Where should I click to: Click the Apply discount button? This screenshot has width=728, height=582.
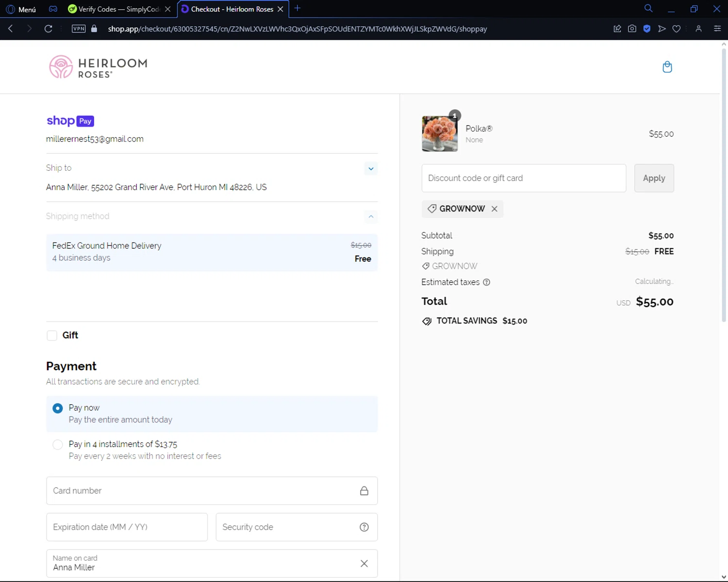[654, 178]
